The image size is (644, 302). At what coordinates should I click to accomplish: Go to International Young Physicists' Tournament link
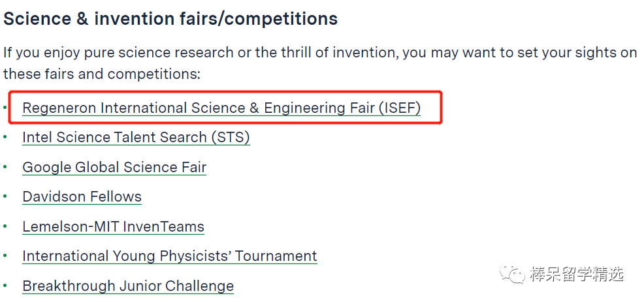coord(170,256)
